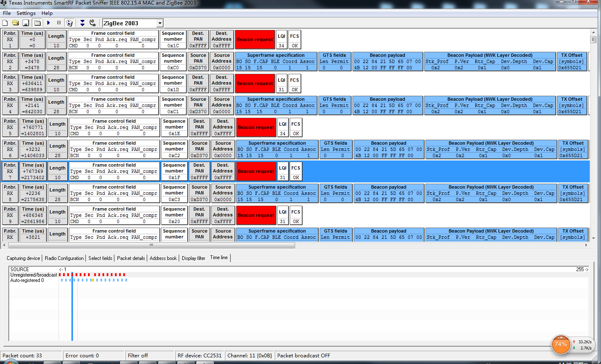This screenshot has width=601, height=364.
Task: Click the LQI value 34 in packet 5
Action: point(283,133)
